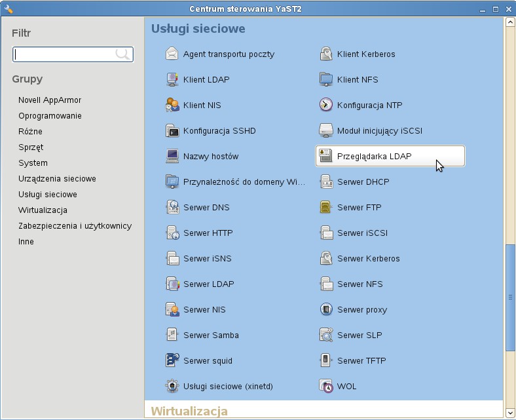This screenshot has height=420, width=516.
Task: Open the Przynależność do domeny Windows icon
Action: 172,182
